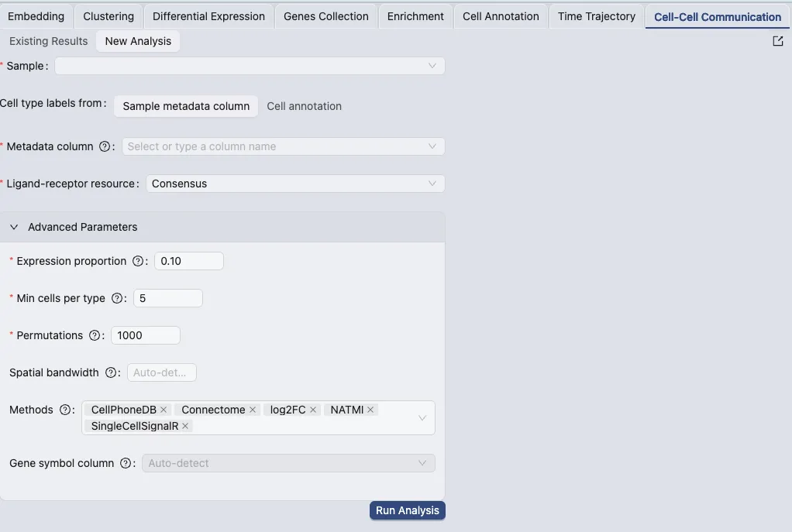
Task: Show help for Permutations
Action: [94, 335]
